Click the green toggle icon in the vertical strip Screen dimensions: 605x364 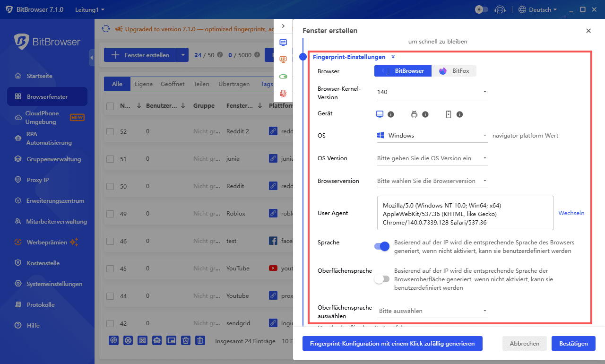click(x=283, y=76)
